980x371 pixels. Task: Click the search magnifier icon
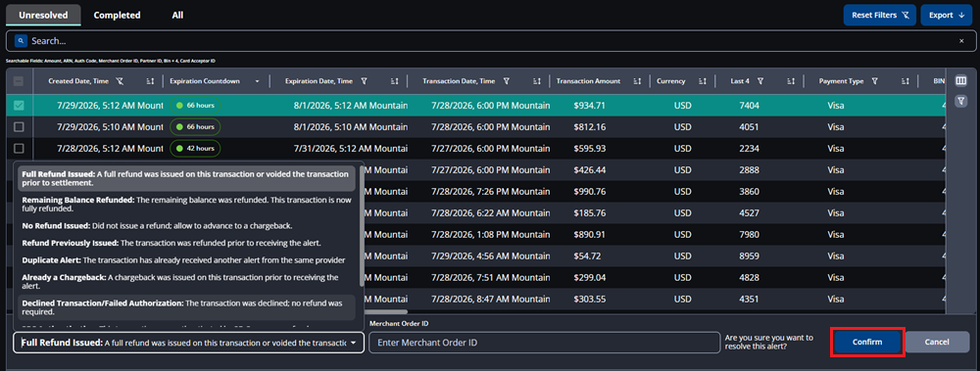pos(21,40)
